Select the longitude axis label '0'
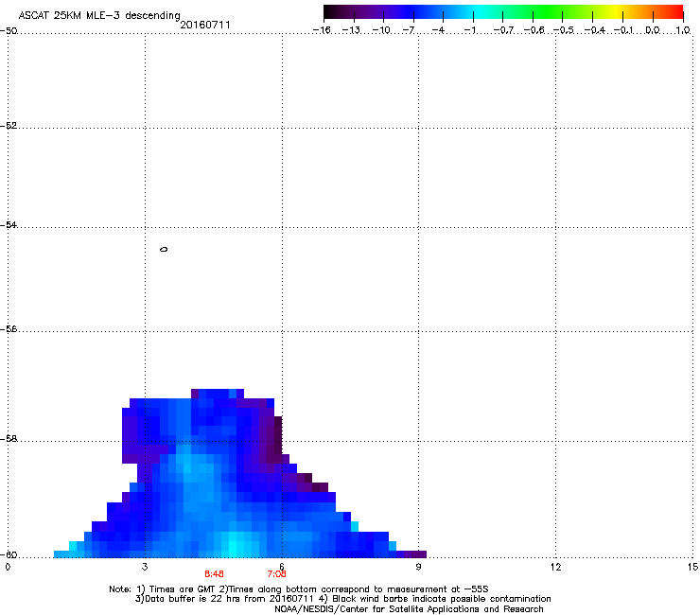Image resolution: width=700 pixels, height=615 pixels. (8, 567)
